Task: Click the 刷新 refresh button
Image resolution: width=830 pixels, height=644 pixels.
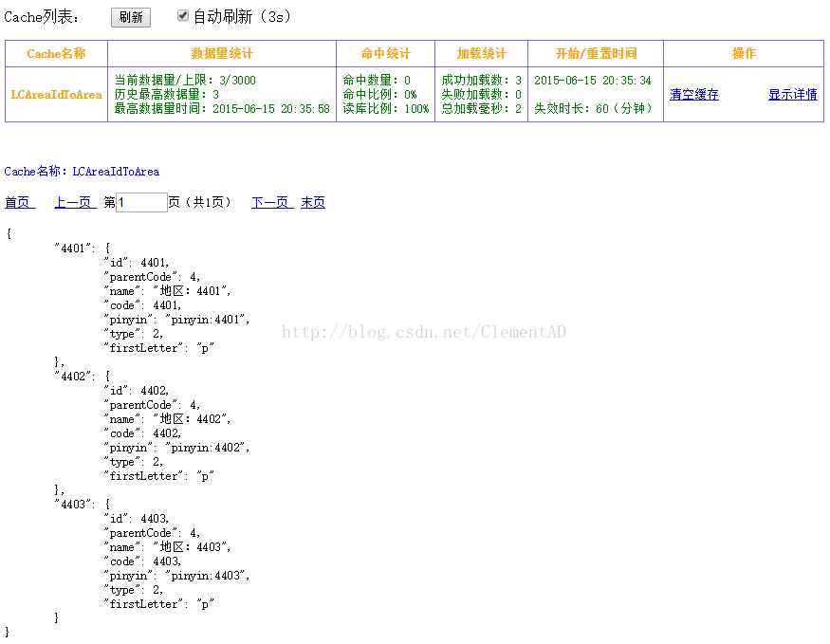Action: pos(131,17)
